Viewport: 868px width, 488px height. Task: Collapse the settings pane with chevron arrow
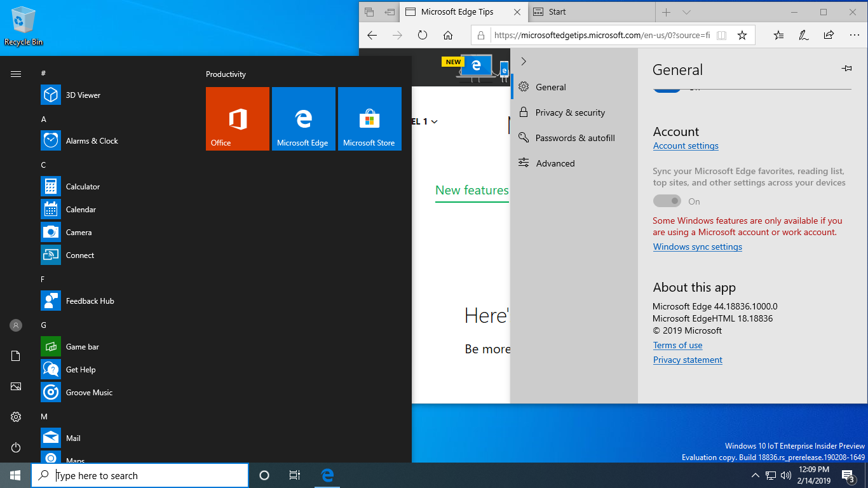click(524, 62)
